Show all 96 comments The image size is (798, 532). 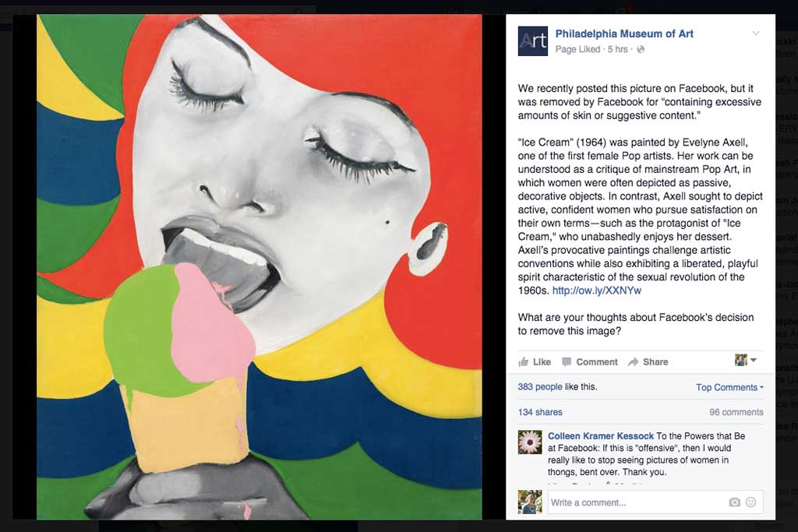pyautogui.click(x=736, y=412)
